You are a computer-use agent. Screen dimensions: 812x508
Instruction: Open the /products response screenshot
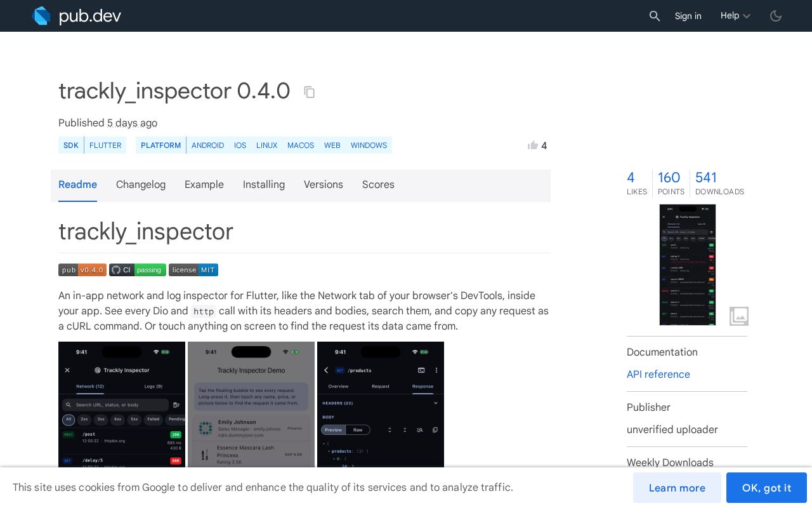click(x=381, y=404)
